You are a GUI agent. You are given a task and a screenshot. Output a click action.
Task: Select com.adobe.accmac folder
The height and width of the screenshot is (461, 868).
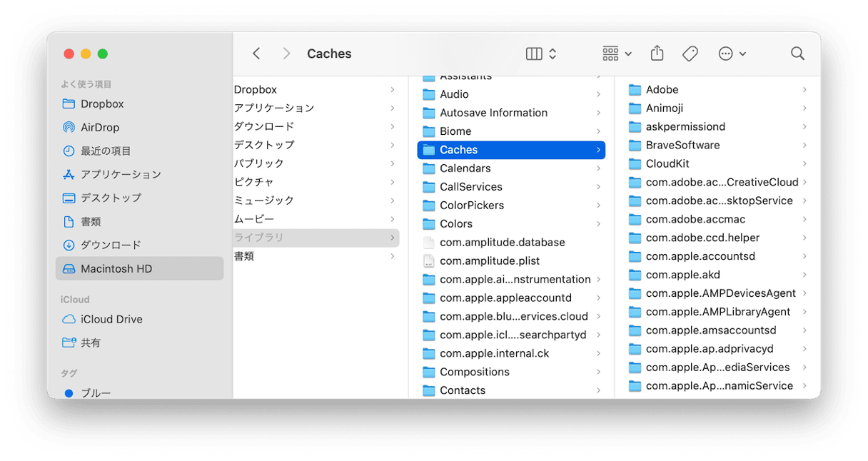[717, 219]
